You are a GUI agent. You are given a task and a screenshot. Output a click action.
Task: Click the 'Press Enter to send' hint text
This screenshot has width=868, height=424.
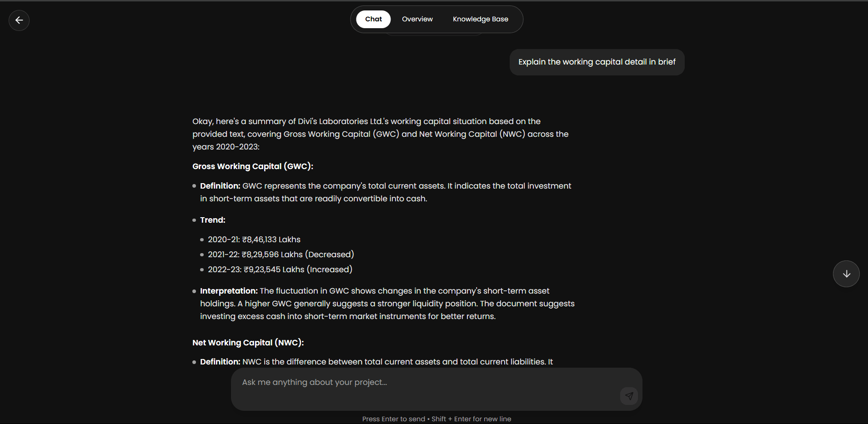437,419
